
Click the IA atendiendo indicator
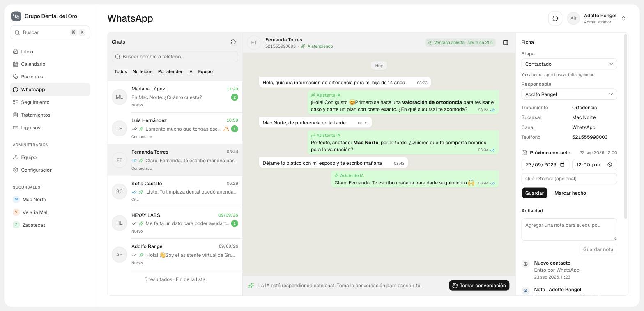coord(317,46)
